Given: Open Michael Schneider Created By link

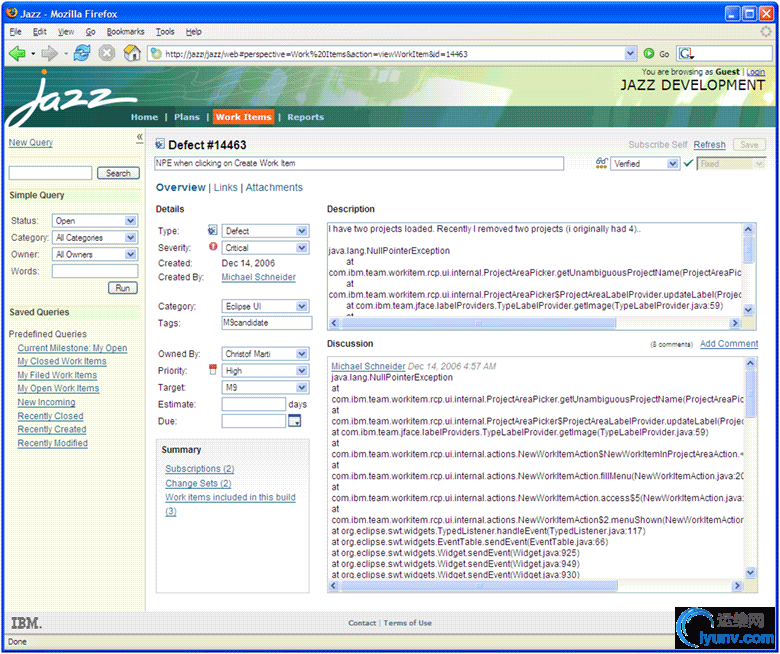Looking at the screenshot, I should (x=259, y=277).
